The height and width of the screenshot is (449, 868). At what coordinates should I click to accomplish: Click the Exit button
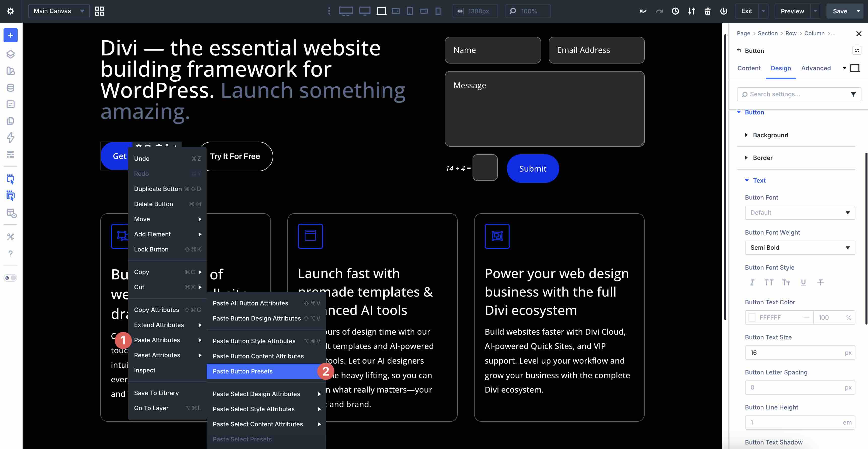tap(746, 11)
